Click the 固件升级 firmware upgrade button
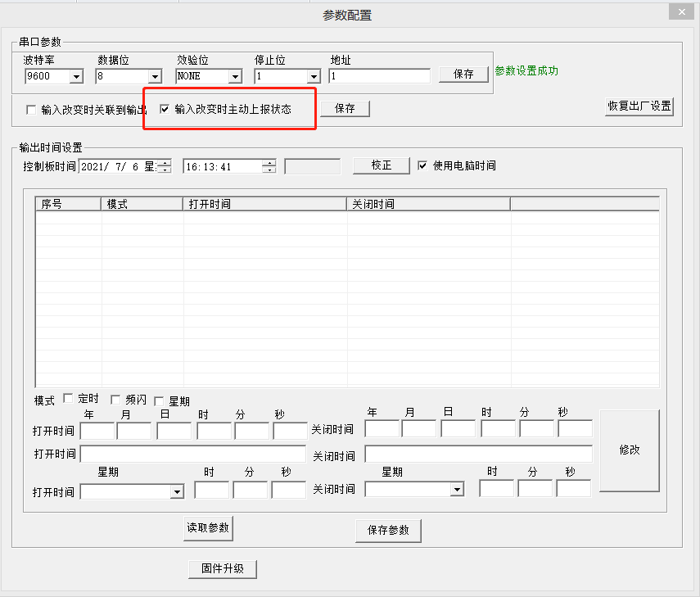 (223, 569)
